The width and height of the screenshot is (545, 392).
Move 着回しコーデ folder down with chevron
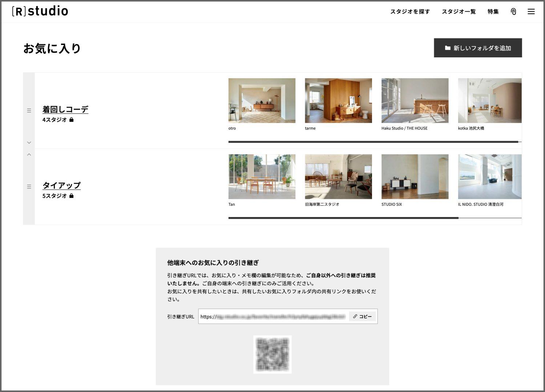click(x=29, y=143)
